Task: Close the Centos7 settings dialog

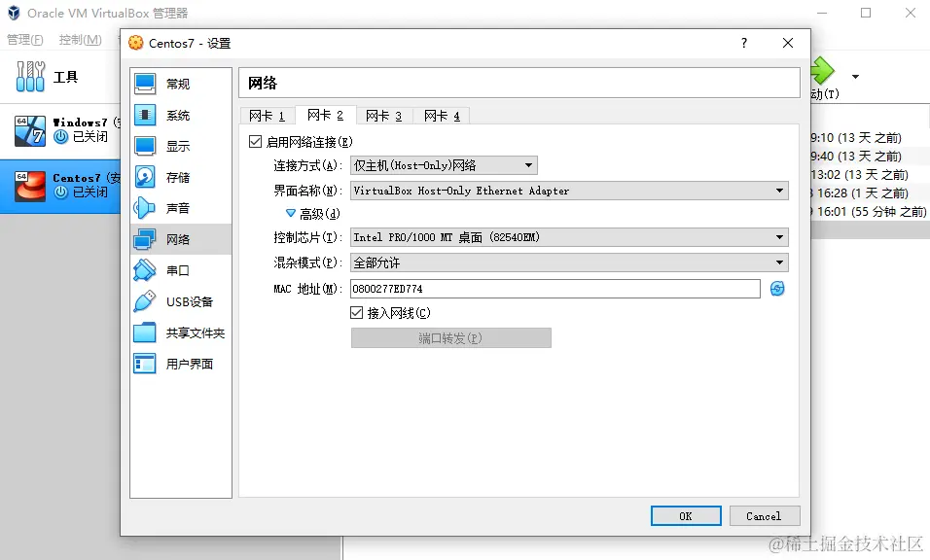Action: pyautogui.click(x=788, y=43)
